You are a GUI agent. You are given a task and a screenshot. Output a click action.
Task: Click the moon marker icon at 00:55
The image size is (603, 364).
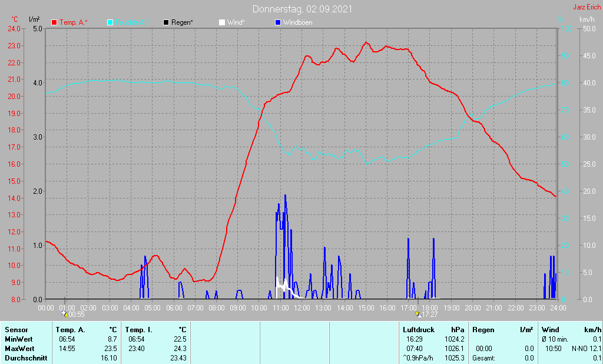64,313
